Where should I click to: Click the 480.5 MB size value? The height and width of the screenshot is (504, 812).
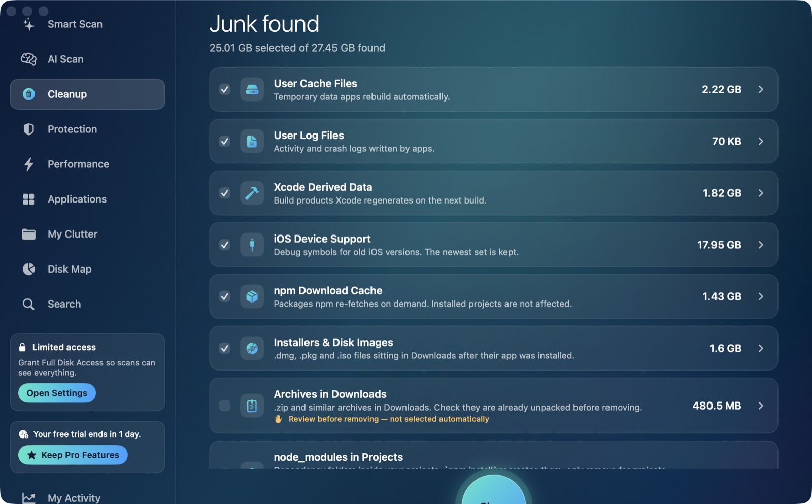pyautogui.click(x=717, y=406)
